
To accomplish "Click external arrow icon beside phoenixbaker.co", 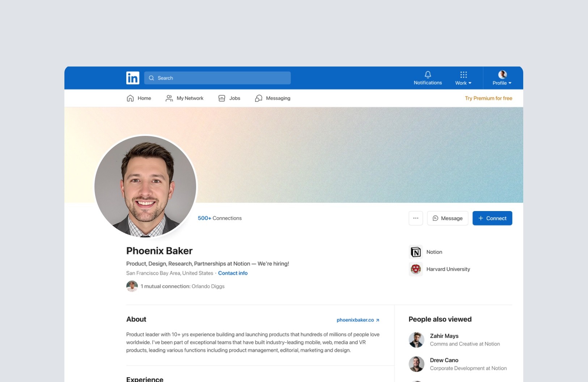I will (378, 320).
